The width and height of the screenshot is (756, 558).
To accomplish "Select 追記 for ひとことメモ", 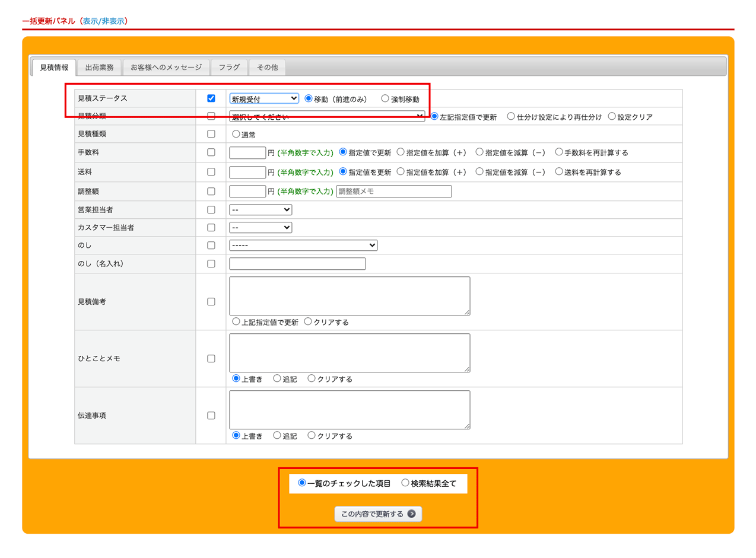I will point(277,379).
